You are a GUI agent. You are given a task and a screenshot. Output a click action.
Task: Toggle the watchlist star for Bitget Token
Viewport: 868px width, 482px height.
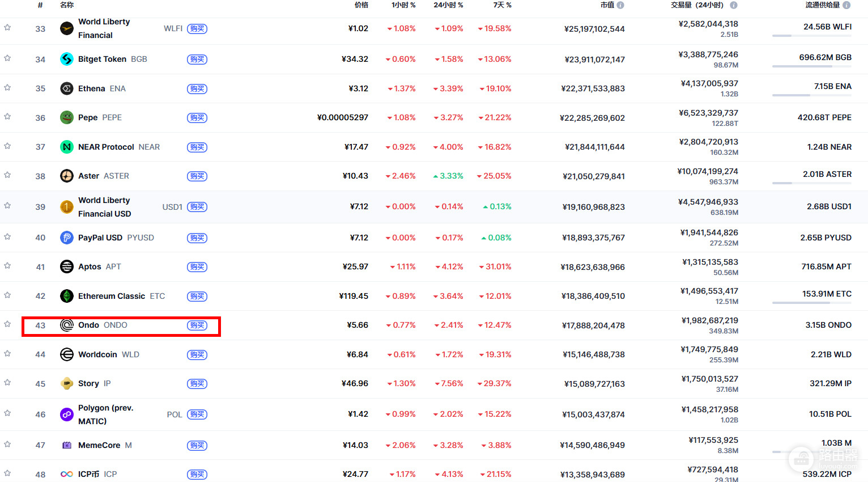7,58
